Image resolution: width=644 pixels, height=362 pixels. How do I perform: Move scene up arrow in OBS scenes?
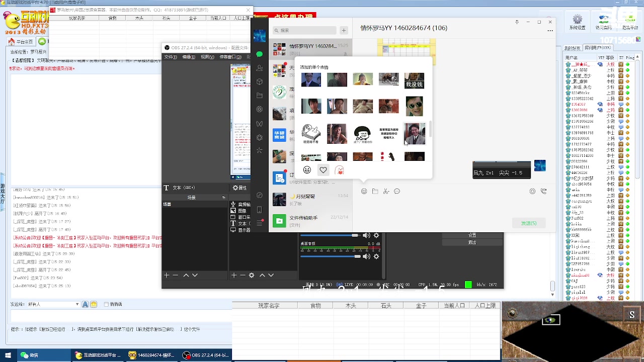click(x=186, y=275)
